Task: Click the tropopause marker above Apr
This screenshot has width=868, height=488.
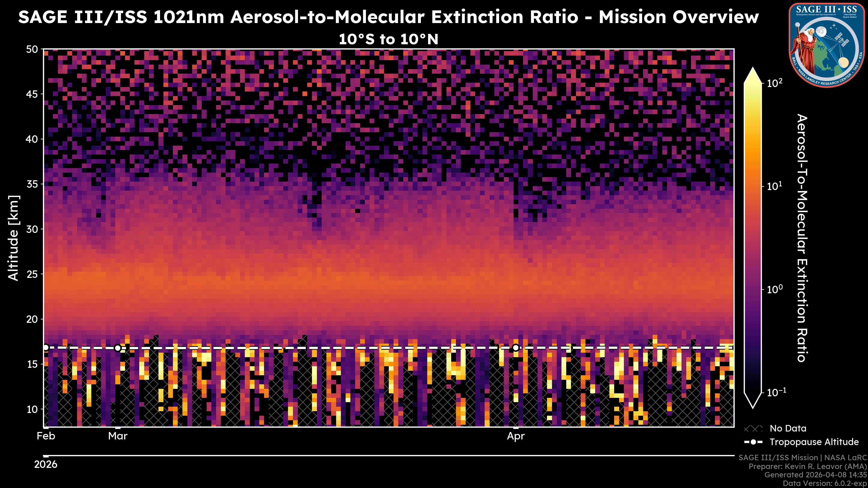Action: point(516,347)
